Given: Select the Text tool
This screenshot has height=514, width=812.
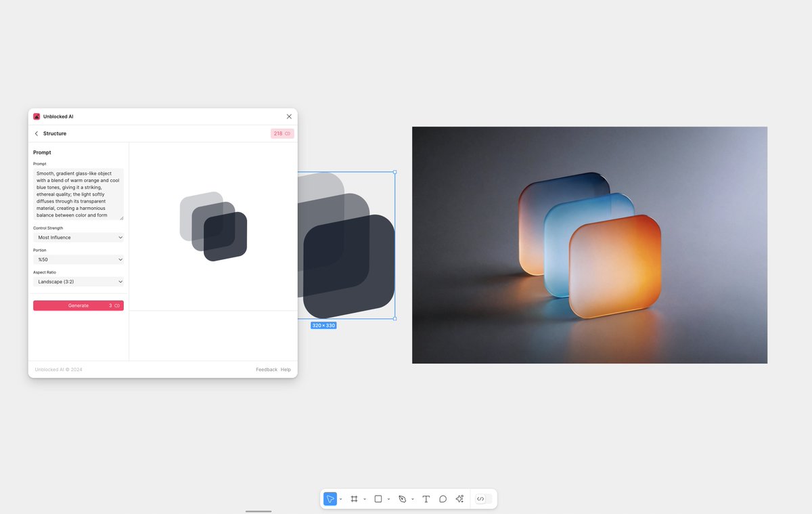Looking at the screenshot, I should point(426,499).
